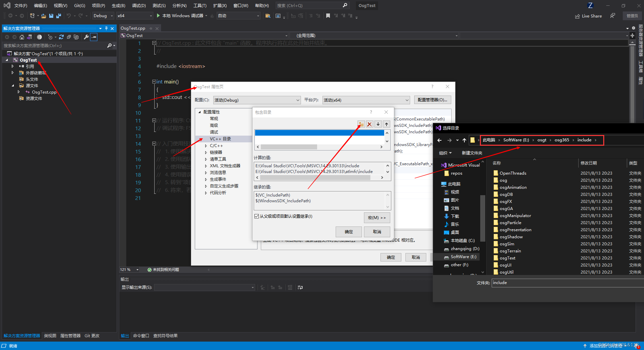
Task: Check 从父级或项目默认设置继承 option
Action: point(257,216)
